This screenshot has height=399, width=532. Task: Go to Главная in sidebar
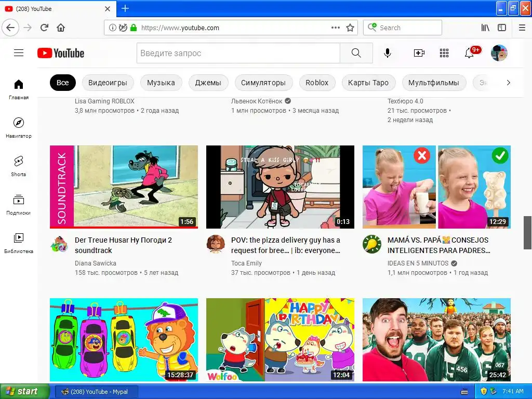[x=19, y=89]
